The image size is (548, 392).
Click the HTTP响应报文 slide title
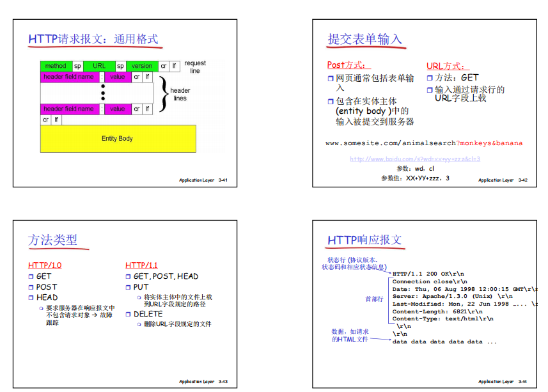point(364,240)
